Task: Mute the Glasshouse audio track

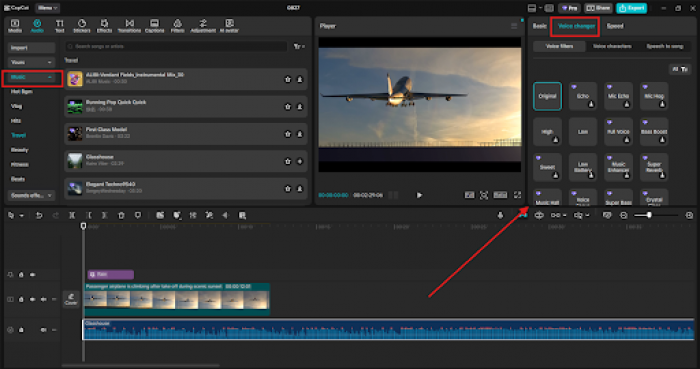Action: click(43, 330)
